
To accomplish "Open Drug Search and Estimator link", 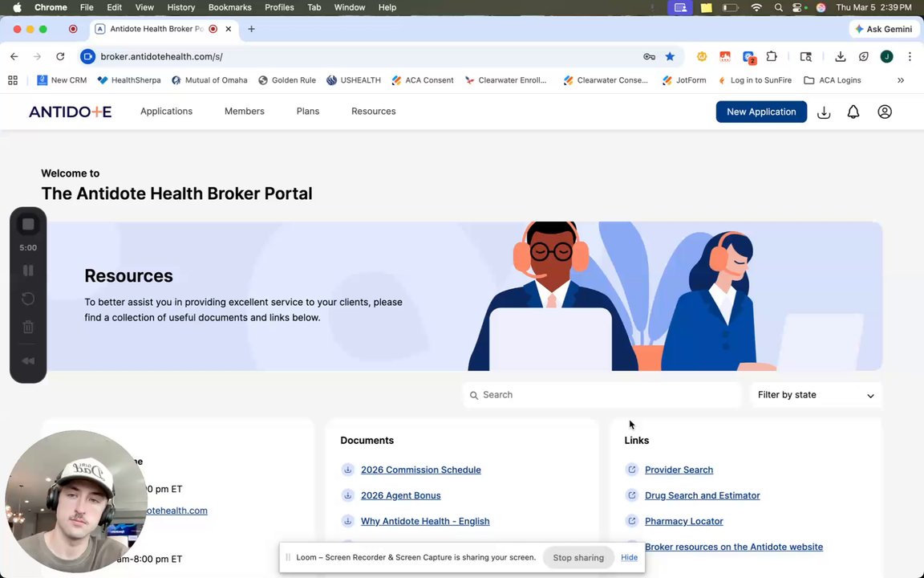I will click(x=703, y=495).
